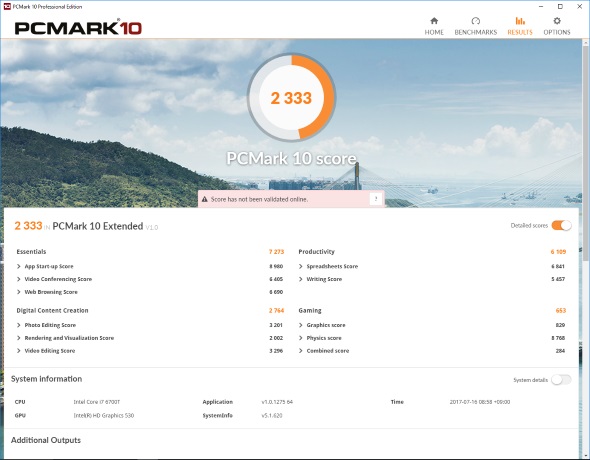The height and width of the screenshot is (460, 590).
Task: Click the PCMark 10 logo
Action: [x=78, y=28]
